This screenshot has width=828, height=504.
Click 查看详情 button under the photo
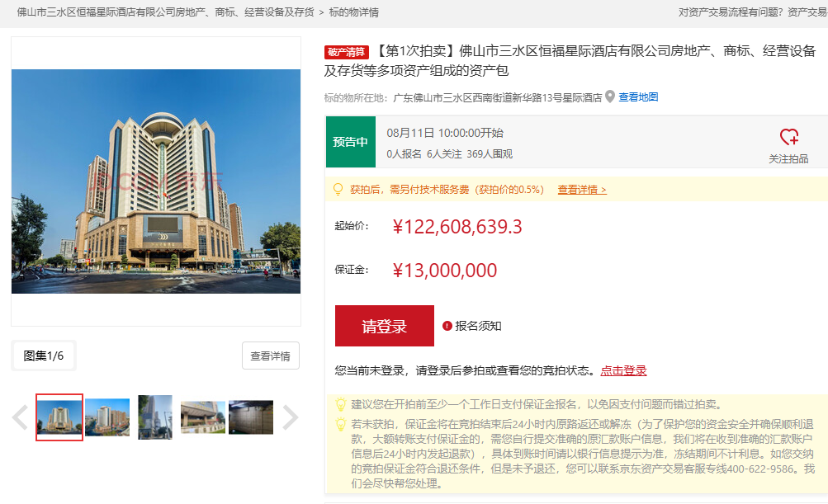point(271,356)
